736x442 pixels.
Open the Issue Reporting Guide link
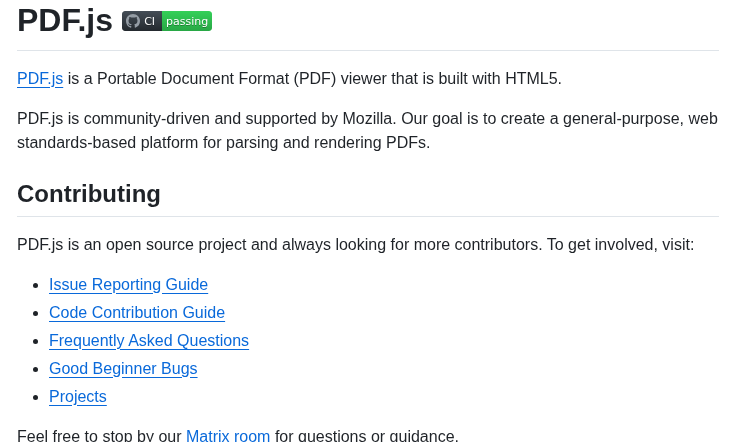tap(128, 284)
